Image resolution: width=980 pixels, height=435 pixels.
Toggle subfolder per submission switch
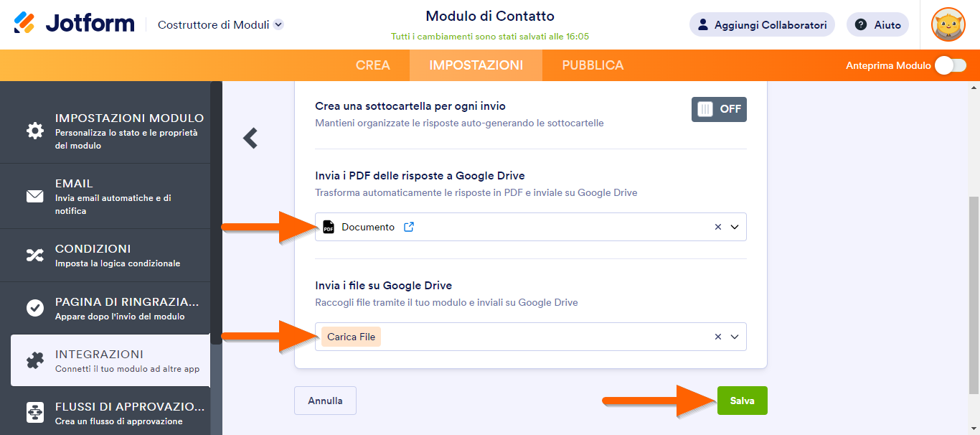point(719,109)
